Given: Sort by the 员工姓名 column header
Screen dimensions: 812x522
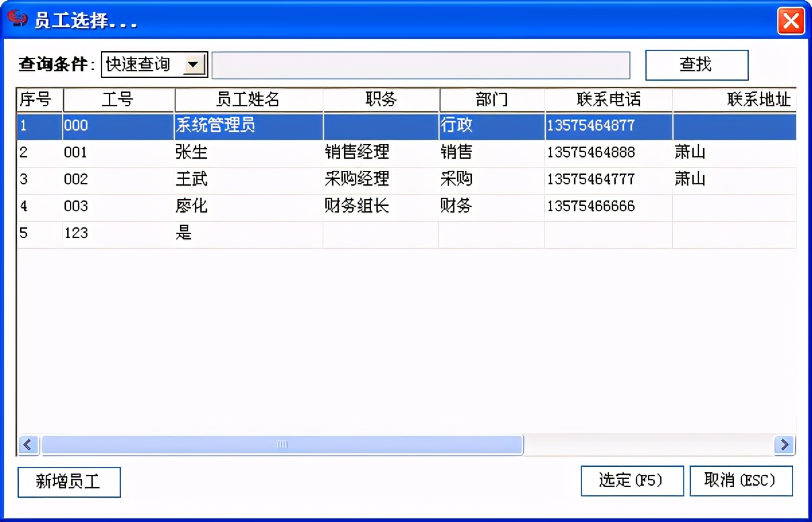Looking at the screenshot, I should (x=249, y=100).
